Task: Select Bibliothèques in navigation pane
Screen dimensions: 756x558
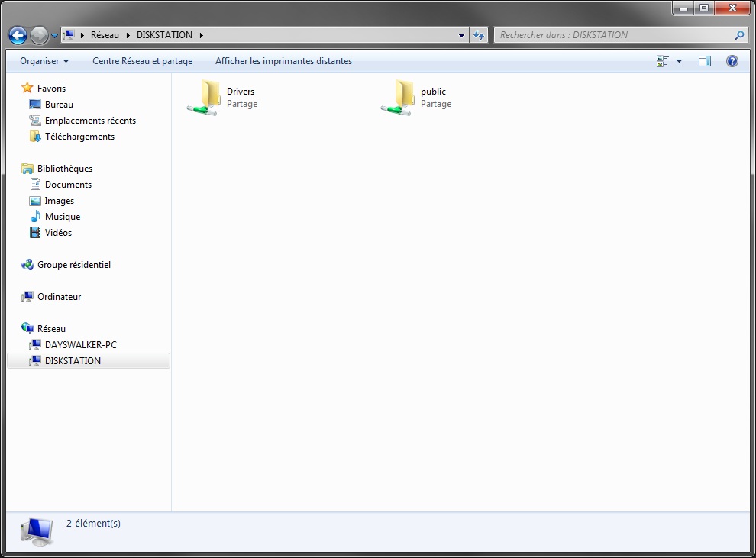Action: click(x=65, y=169)
